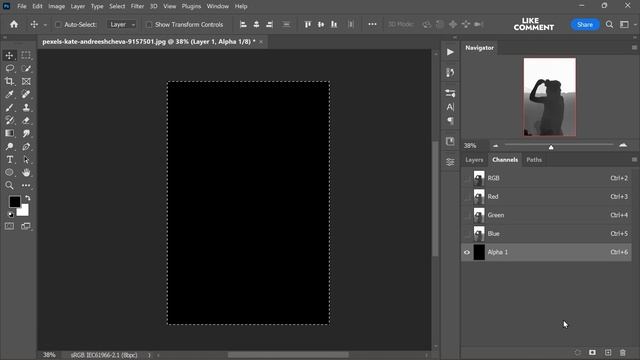Open the background color swatch
The height and width of the screenshot is (360, 640).
pos(24,211)
